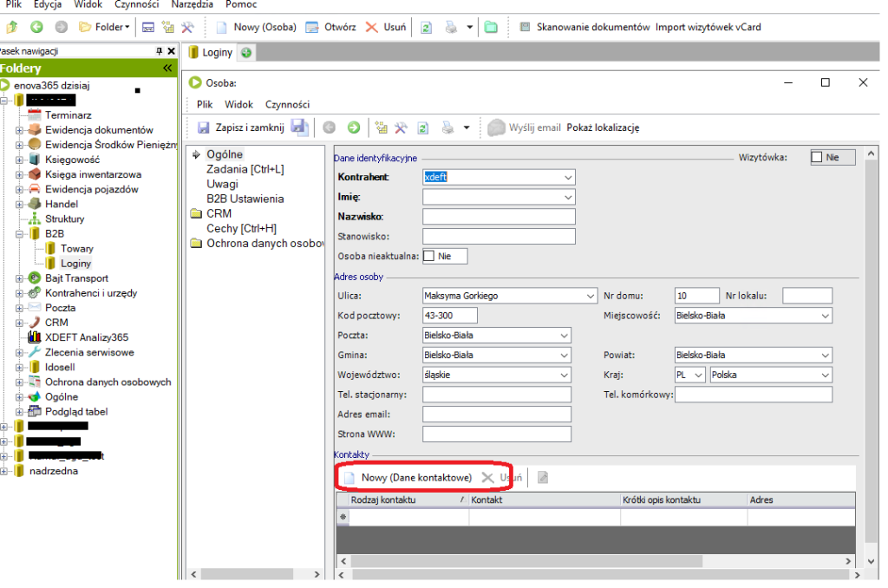Click the green forward arrow in Osoba toolbar
The width and height of the screenshot is (888, 588).
(354, 127)
